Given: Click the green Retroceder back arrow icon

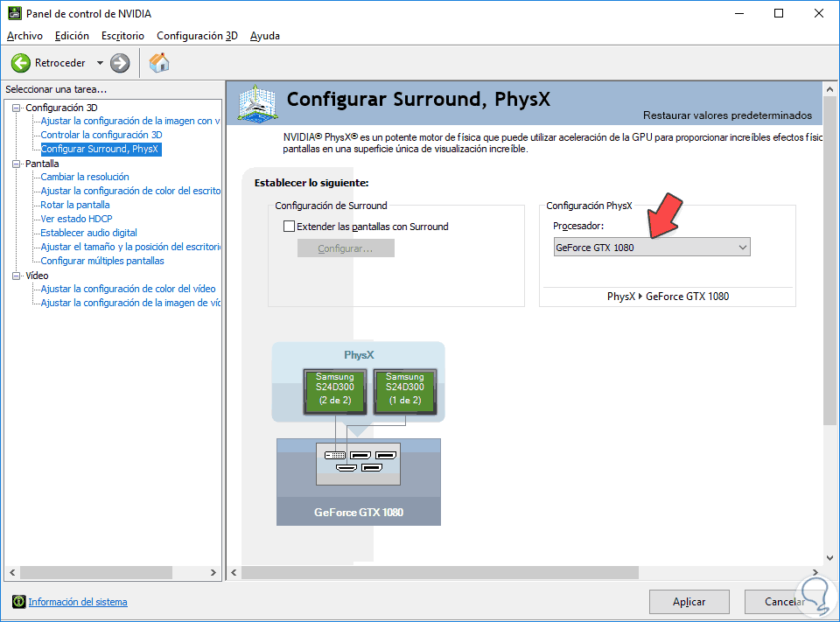Looking at the screenshot, I should (21, 63).
